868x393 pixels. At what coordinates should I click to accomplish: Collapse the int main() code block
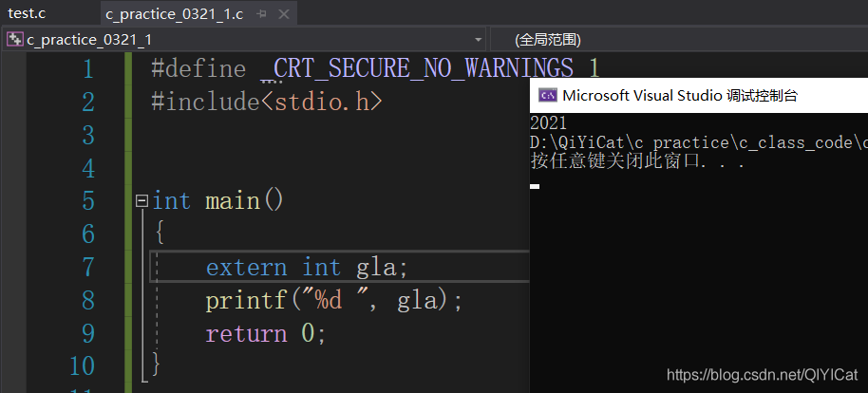coord(142,200)
